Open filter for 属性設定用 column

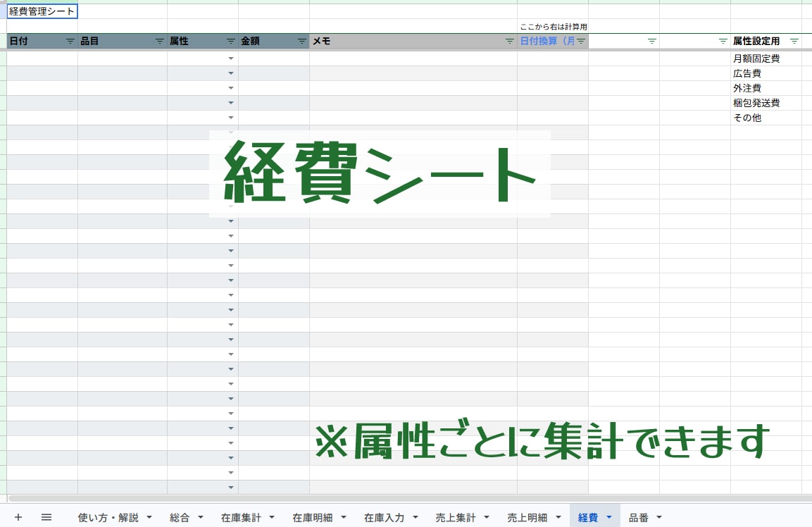point(794,42)
